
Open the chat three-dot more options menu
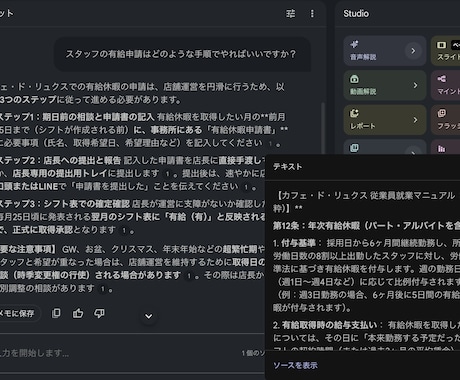click(x=312, y=14)
